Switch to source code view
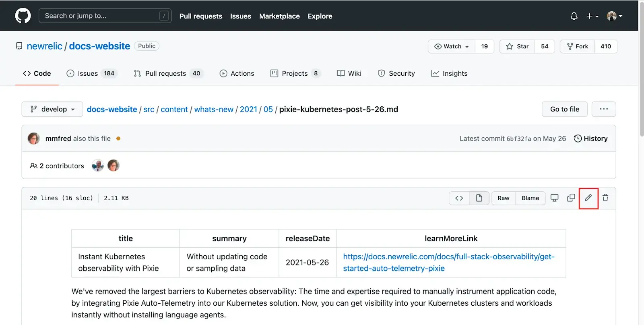The image size is (644, 325). (x=459, y=198)
